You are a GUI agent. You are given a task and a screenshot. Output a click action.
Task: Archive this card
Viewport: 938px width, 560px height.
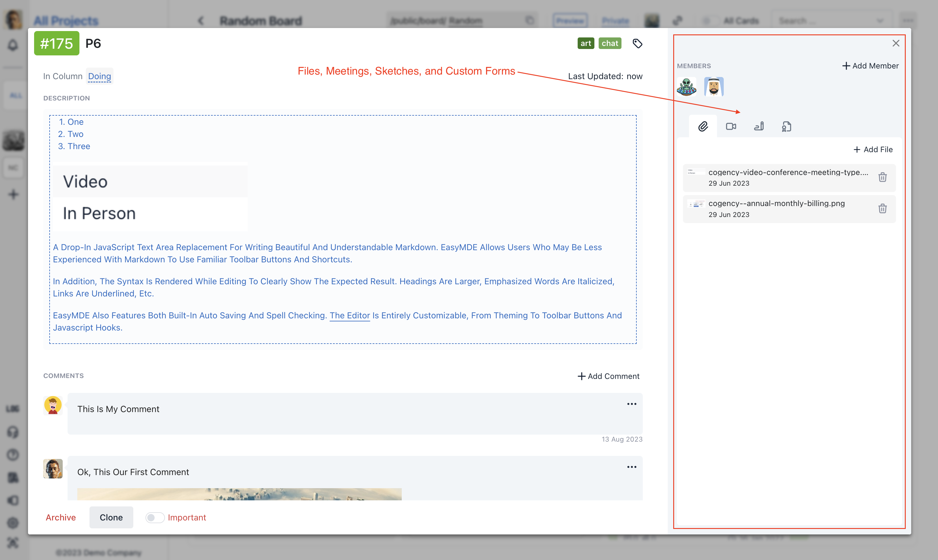[61, 517]
